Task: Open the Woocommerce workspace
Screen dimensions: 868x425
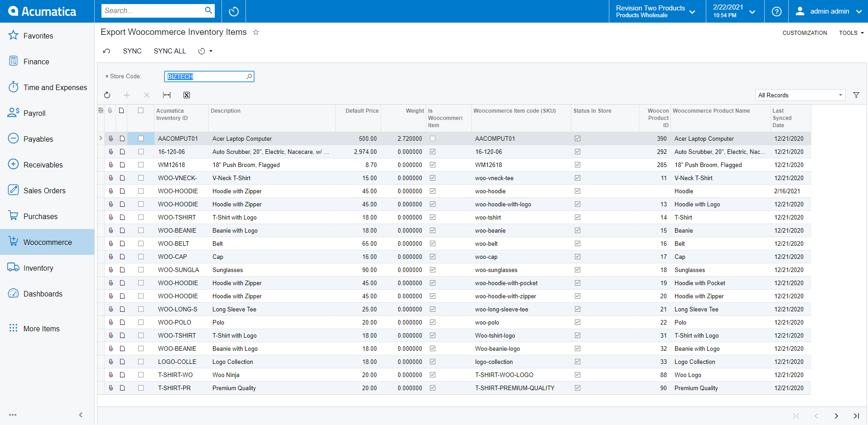Action: tap(47, 242)
